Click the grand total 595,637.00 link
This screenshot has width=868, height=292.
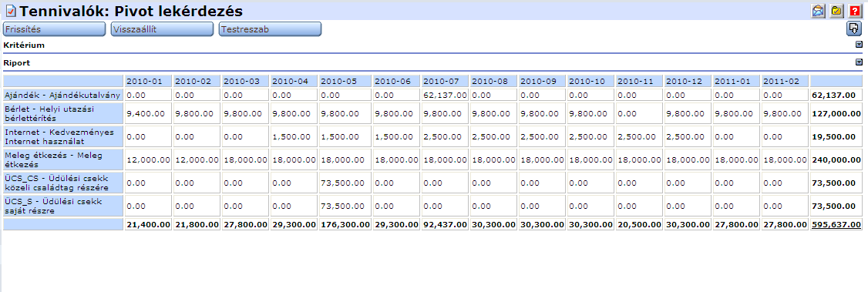836,224
